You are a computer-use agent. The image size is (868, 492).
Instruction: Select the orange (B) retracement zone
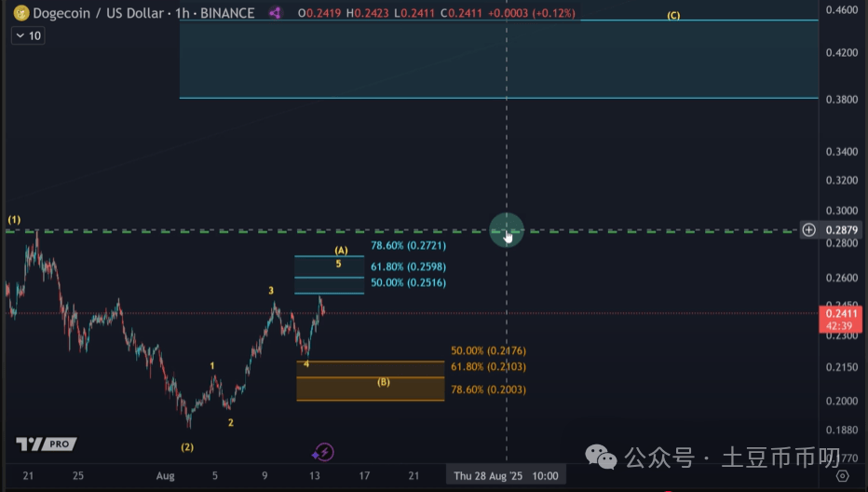[371, 380]
